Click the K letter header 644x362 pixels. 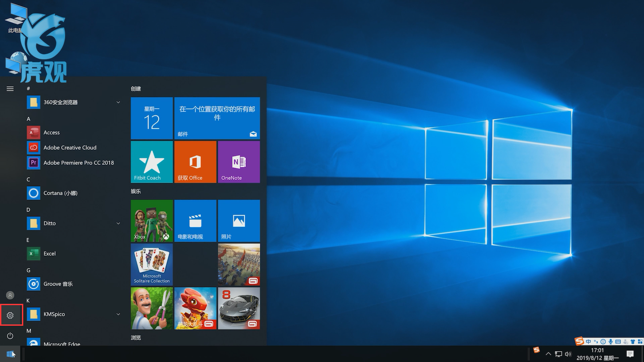coord(28,301)
